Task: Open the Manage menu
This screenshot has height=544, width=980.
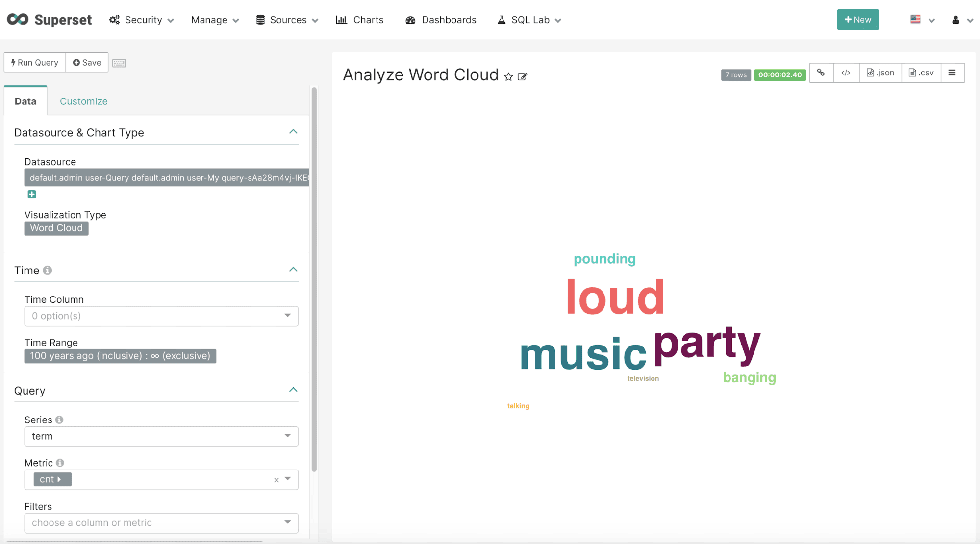Action: pyautogui.click(x=215, y=20)
